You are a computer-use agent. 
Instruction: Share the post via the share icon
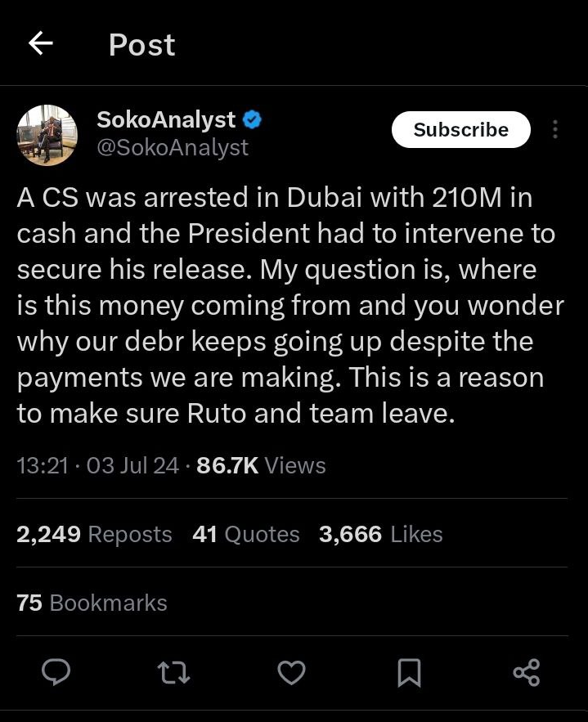[x=526, y=673]
